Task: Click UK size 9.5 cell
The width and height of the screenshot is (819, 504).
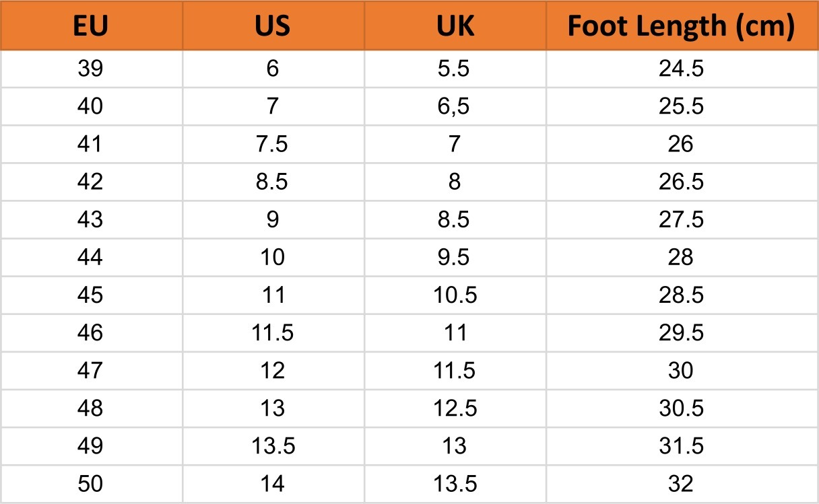Action: (x=455, y=257)
